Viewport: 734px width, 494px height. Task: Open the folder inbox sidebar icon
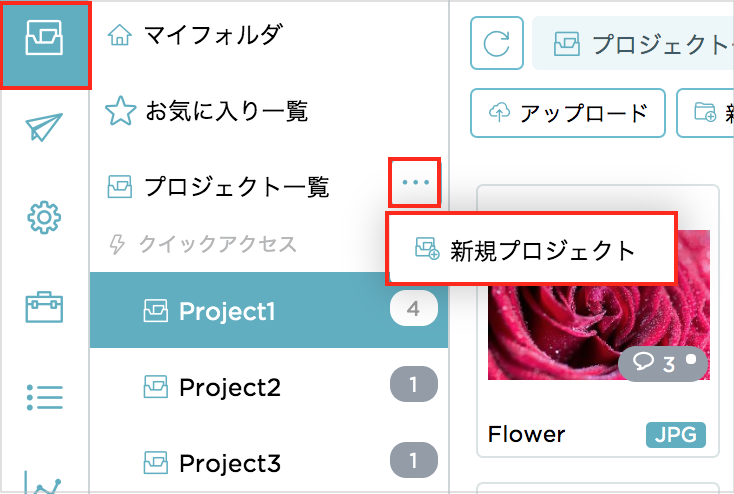click(45, 44)
